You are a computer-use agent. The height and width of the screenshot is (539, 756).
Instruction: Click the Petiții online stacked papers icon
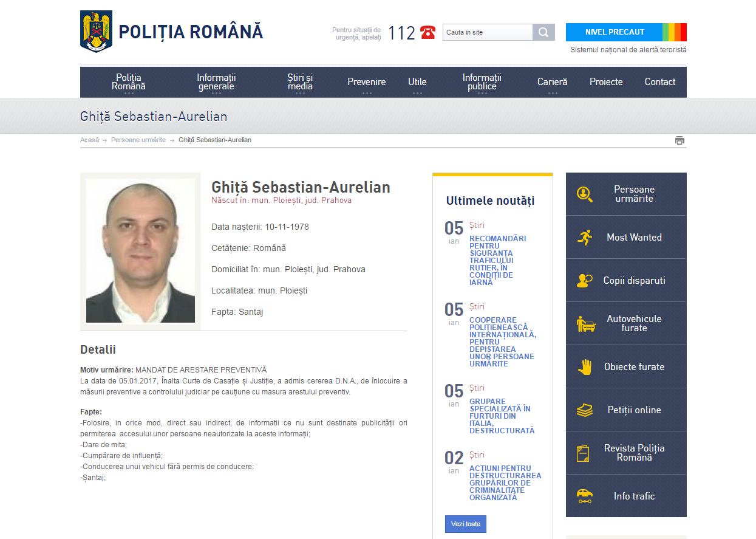coord(584,410)
